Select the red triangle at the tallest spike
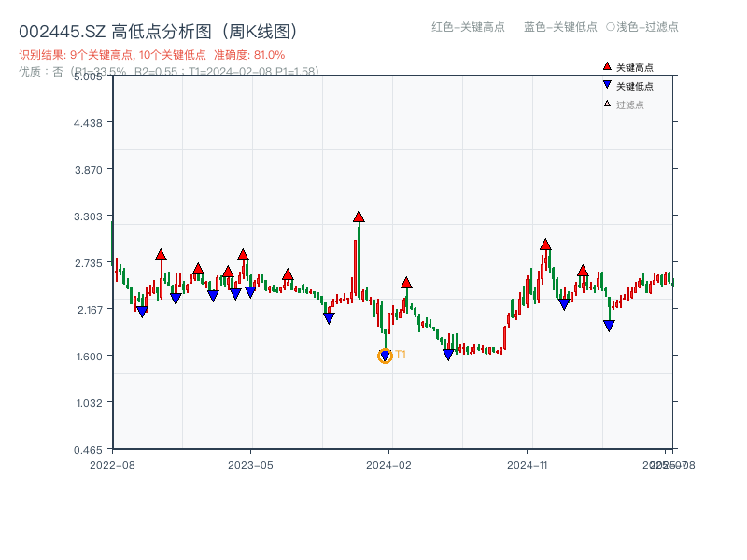Viewport: 747px width, 560px height. click(359, 217)
